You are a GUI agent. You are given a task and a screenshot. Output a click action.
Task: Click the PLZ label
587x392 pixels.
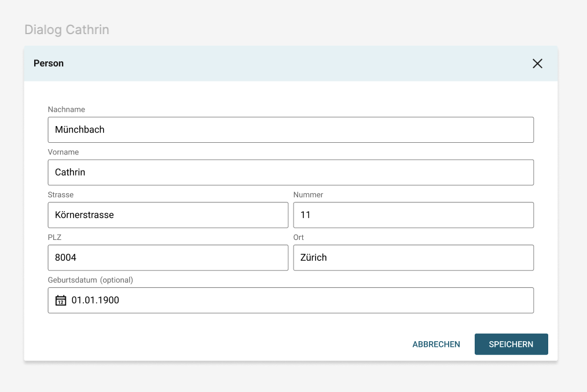pos(54,238)
